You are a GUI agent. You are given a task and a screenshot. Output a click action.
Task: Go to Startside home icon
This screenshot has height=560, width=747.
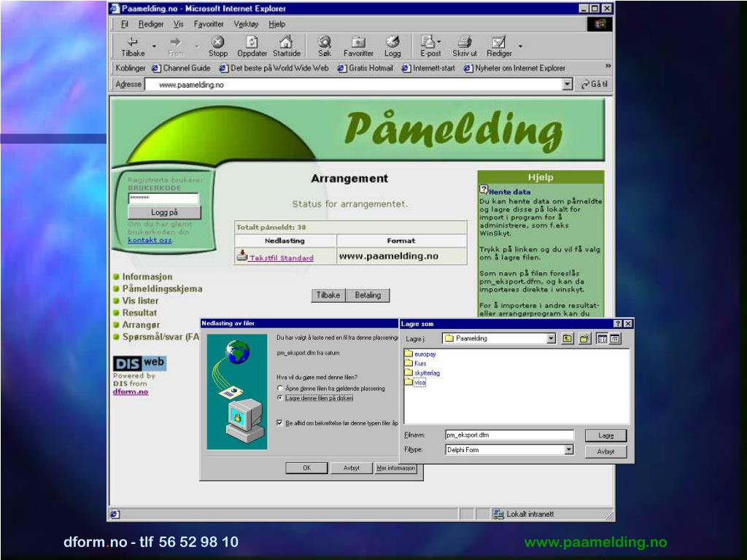click(286, 42)
